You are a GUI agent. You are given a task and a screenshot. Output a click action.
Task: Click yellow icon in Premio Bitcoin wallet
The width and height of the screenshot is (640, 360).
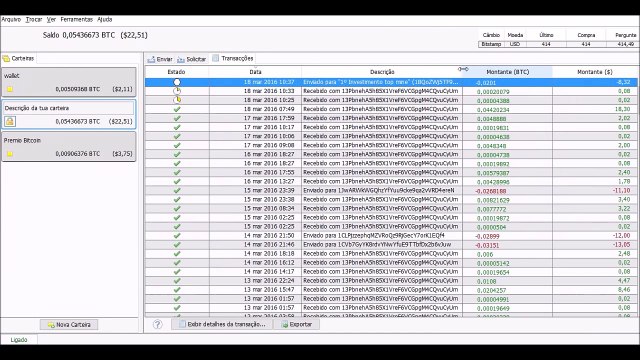coord(10,154)
